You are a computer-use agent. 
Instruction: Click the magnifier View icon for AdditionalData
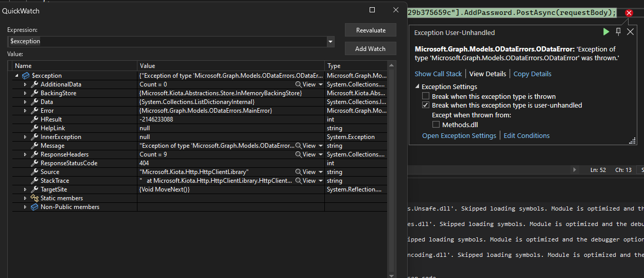tap(299, 84)
